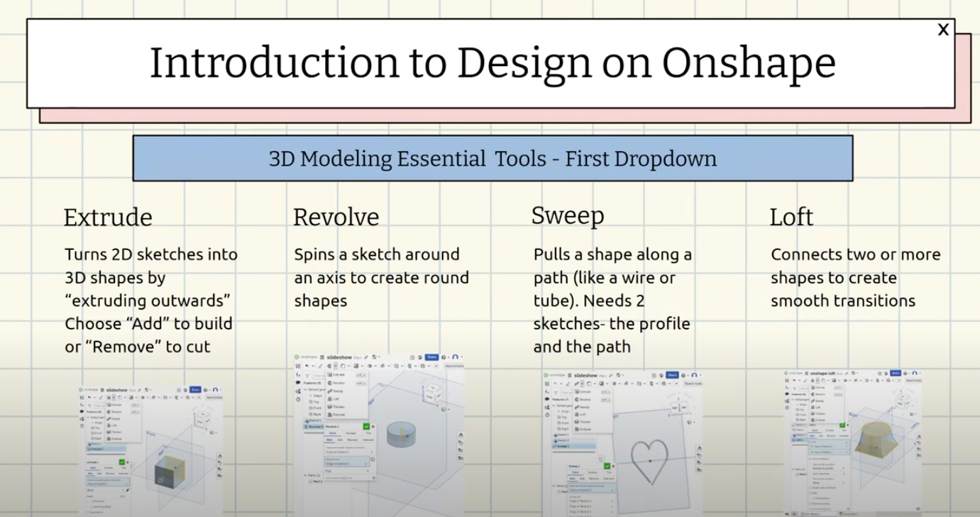Click the view cube in the Sweep screenshot
The image size is (980, 517).
(x=679, y=408)
